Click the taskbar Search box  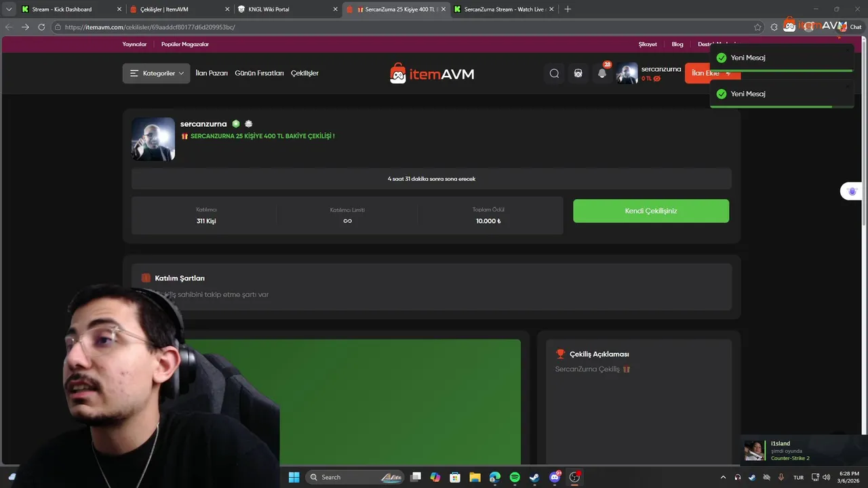tap(355, 477)
